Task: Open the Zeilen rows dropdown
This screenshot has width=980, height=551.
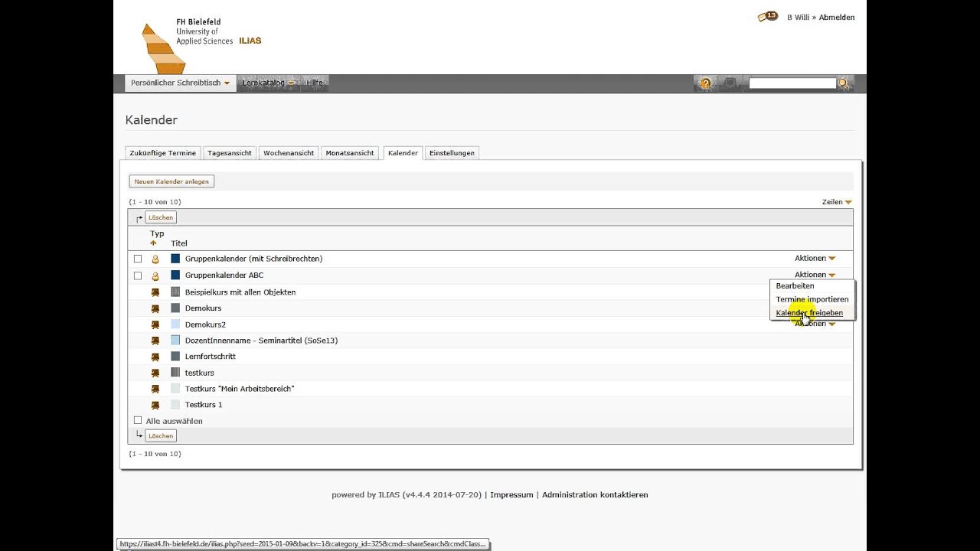Action: [837, 202]
